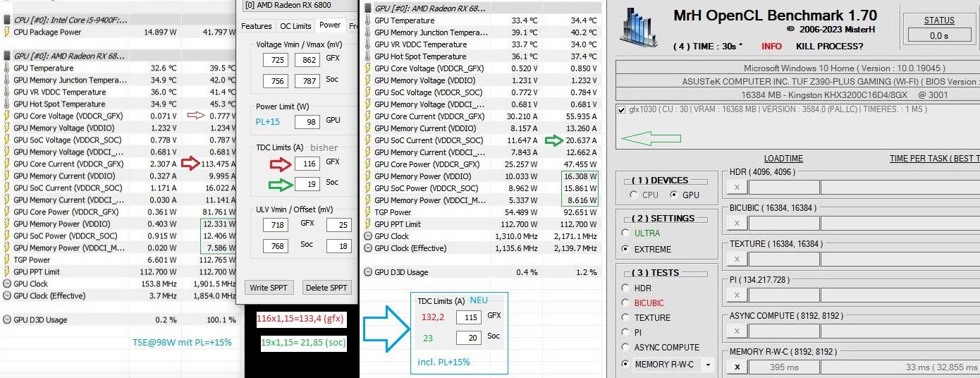Click the Power Limit GPU field showing 98
The height and width of the screenshot is (378, 980).
[x=307, y=121]
